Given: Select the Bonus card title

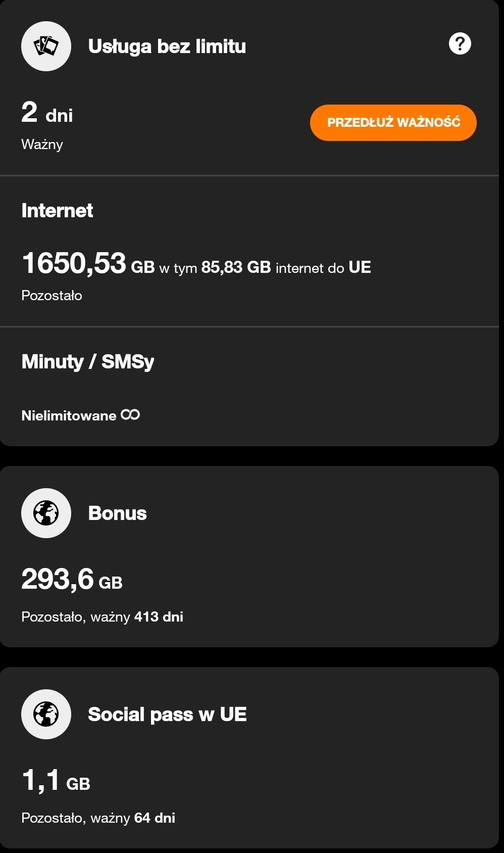Looking at the screenshot, I should (117, 513).
